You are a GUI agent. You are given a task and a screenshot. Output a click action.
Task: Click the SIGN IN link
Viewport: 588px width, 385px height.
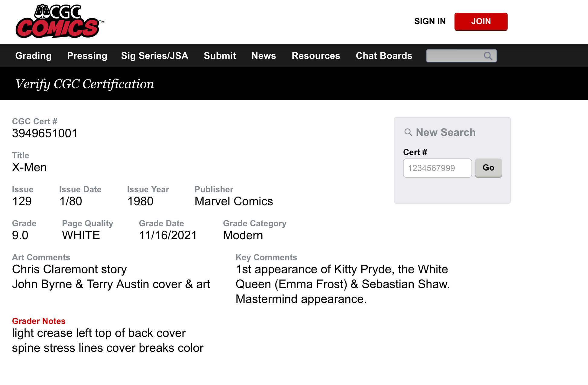(x=430, y=21)
